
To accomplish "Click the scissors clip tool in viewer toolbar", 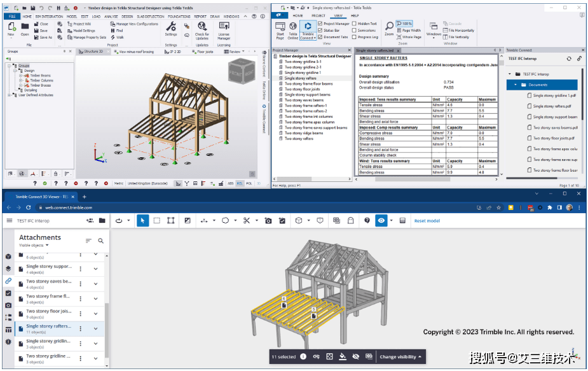I will pos(247,221).
